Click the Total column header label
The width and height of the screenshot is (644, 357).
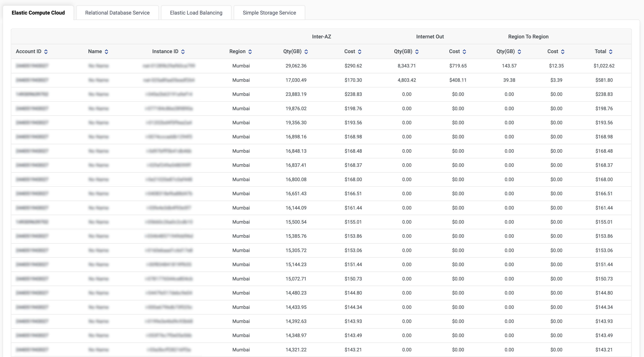[601, 51]
